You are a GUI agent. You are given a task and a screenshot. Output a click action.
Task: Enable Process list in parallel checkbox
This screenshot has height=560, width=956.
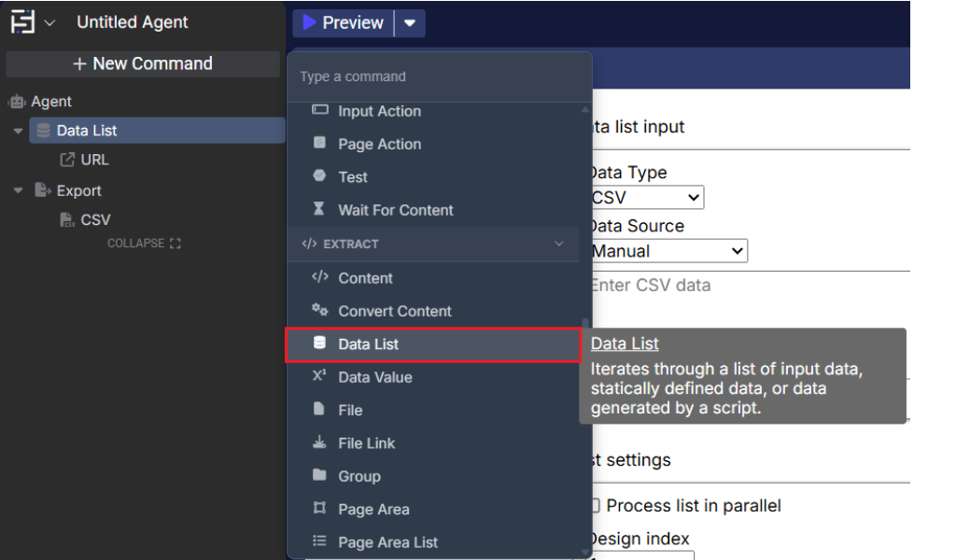[596, 506]
